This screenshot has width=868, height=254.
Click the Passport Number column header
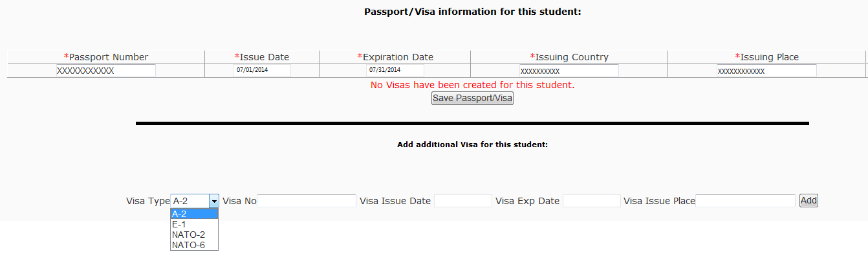106,57
